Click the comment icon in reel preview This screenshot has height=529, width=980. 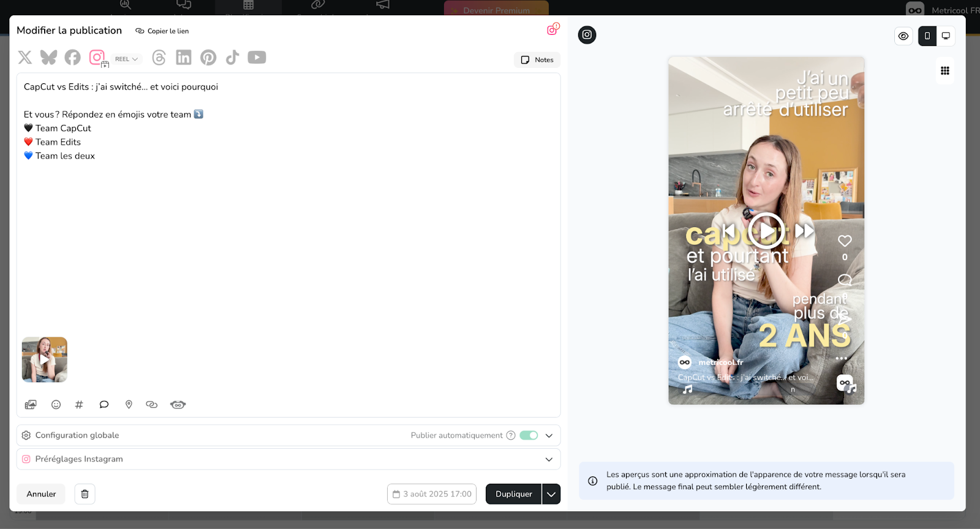pyautogui.click(x=845, y=280)
